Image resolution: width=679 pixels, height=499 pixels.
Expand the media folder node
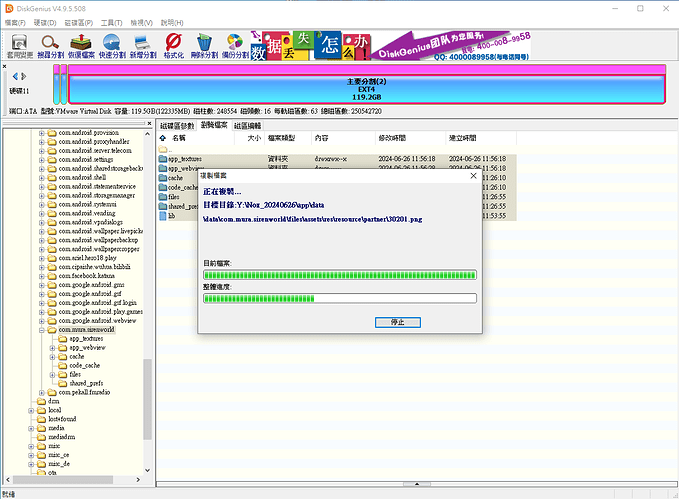(x=31, y=428)
